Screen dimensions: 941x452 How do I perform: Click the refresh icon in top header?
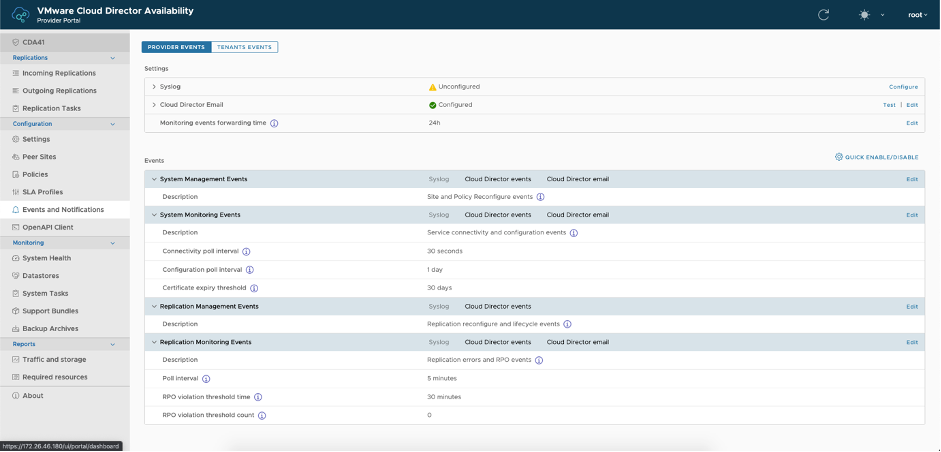[x=823, y=15]
